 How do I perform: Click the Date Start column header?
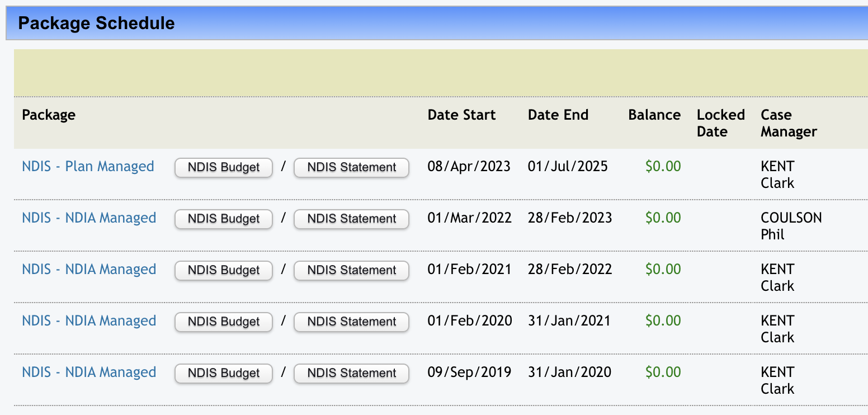click(x=461, y=115)
